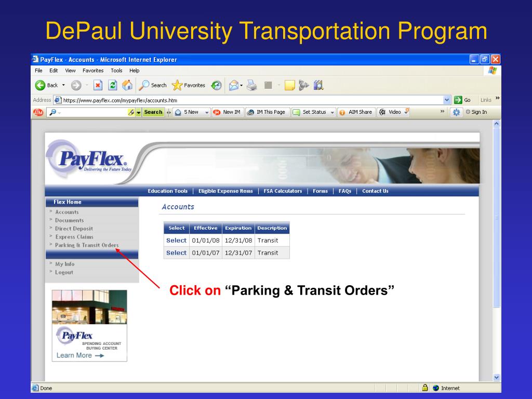Open the Edit menu

54,71
